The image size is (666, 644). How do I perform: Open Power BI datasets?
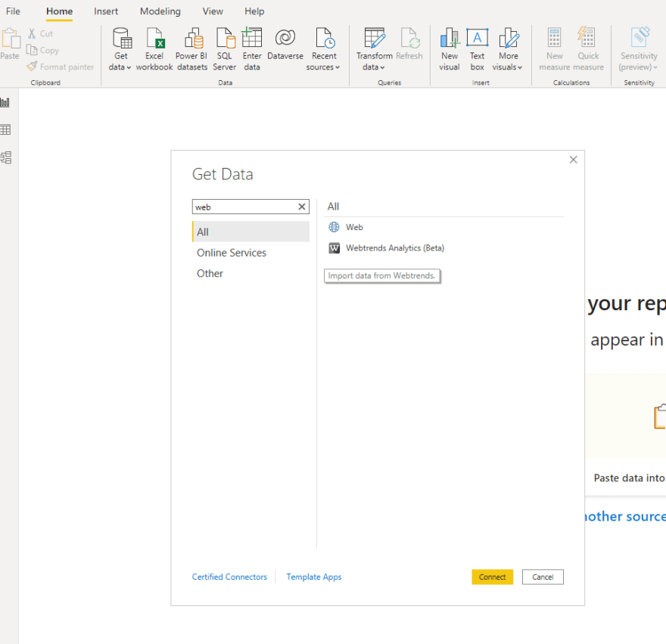coord(192,49)
